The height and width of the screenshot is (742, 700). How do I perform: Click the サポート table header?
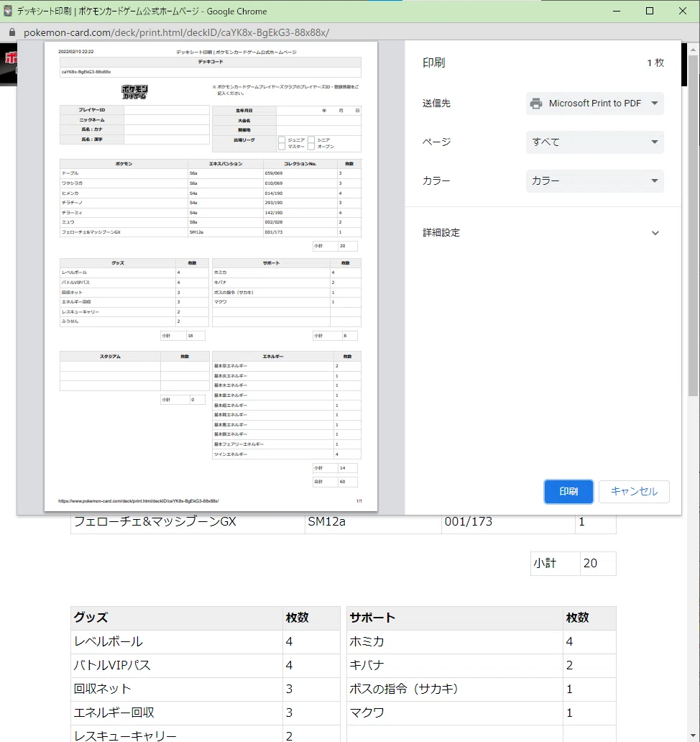point(454,618)
